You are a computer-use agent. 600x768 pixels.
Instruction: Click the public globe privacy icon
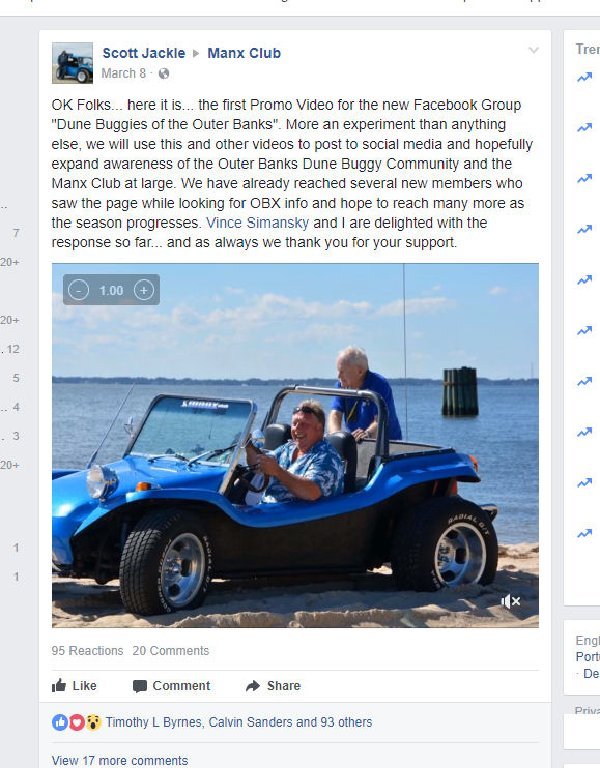click(x=164, y=73)
